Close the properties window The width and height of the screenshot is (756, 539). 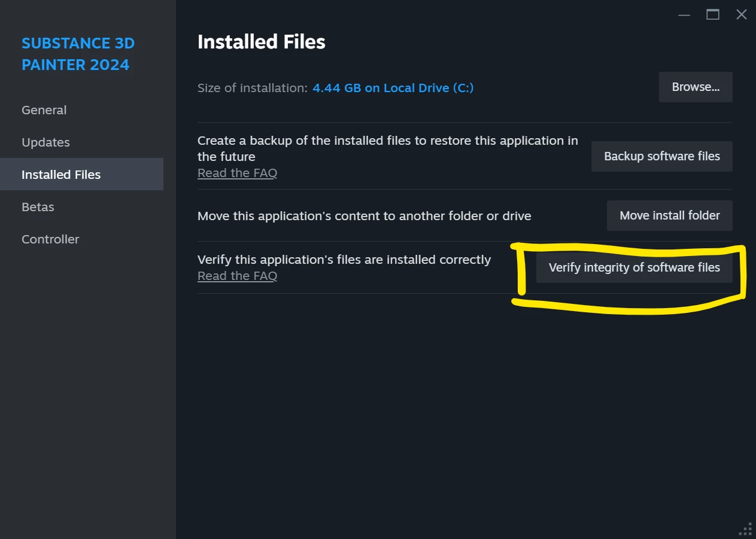point(742,15)
